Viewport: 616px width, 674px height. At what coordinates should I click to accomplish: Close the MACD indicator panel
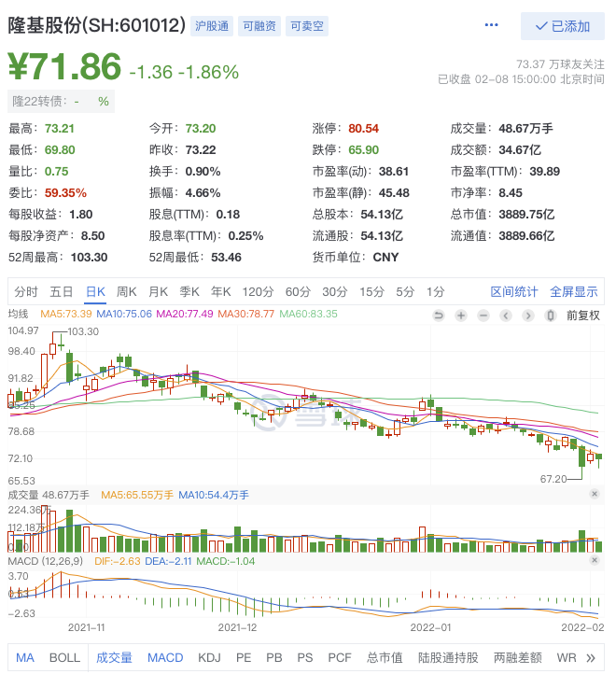tap(595, 560)
